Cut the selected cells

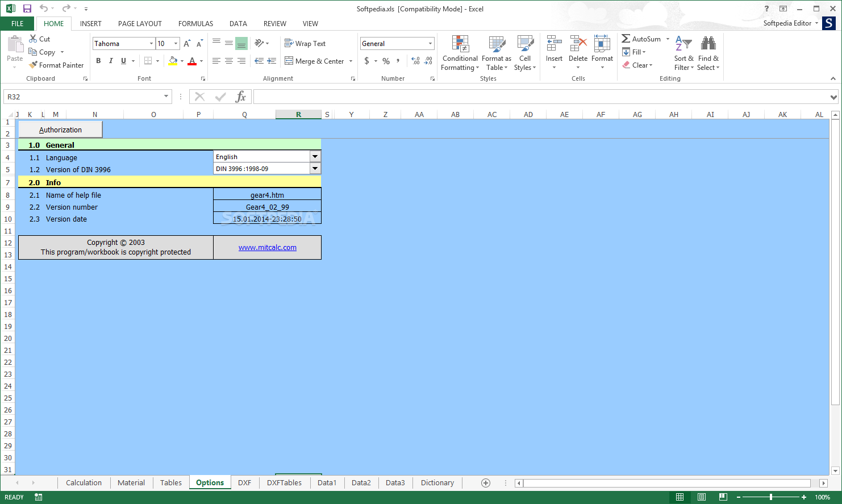pos(40,39)
